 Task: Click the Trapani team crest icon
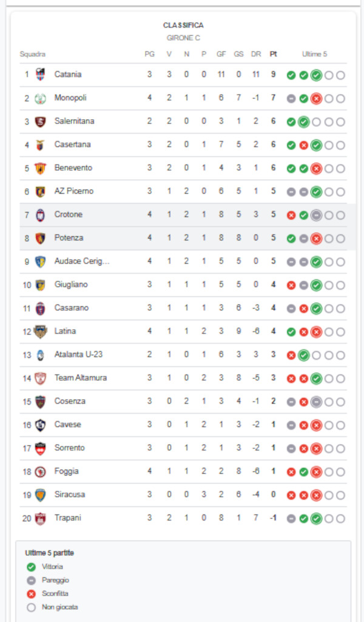41,518
